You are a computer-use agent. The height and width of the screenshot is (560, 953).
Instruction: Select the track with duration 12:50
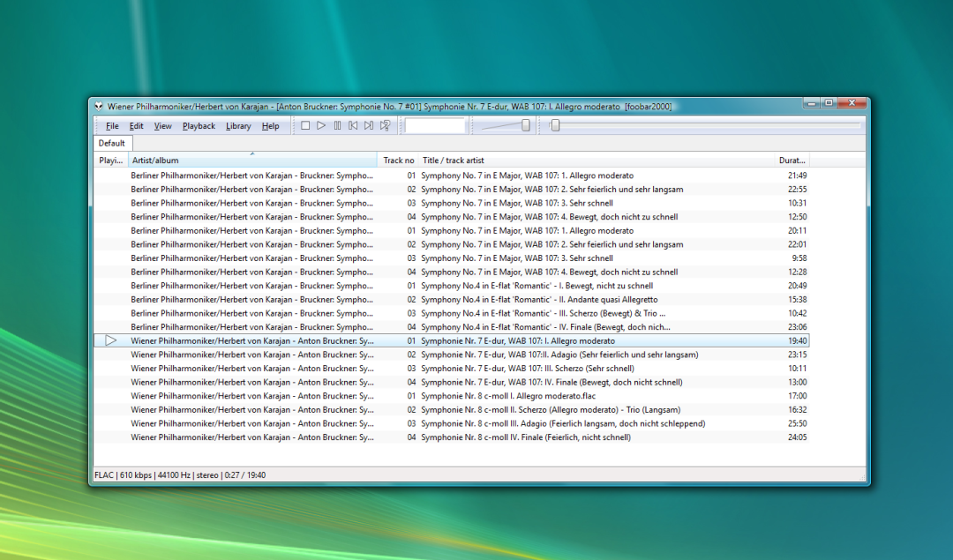pos(452,217)
